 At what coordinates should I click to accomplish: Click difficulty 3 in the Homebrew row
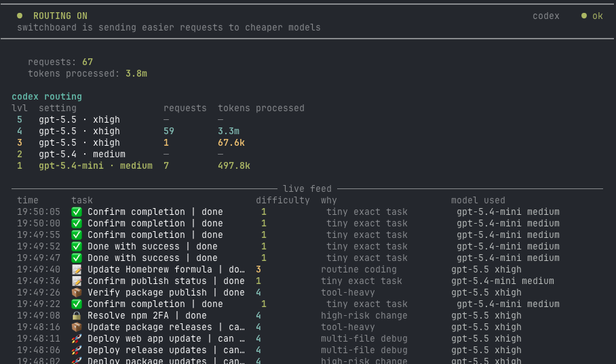point(258,269)
